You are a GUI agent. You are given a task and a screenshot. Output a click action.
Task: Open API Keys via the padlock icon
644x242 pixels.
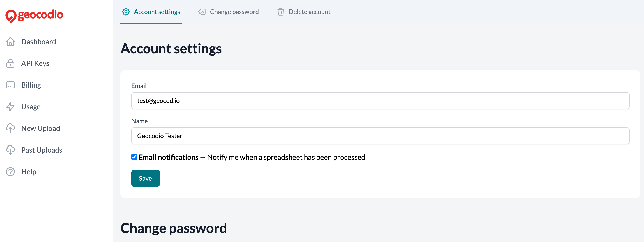[10, 63]
